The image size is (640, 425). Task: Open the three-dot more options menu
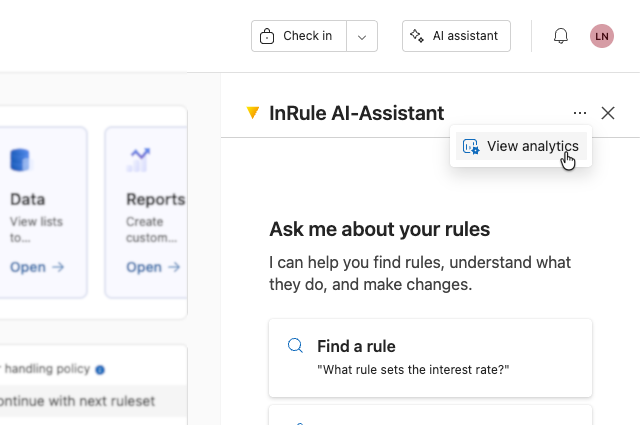point(580,113)
